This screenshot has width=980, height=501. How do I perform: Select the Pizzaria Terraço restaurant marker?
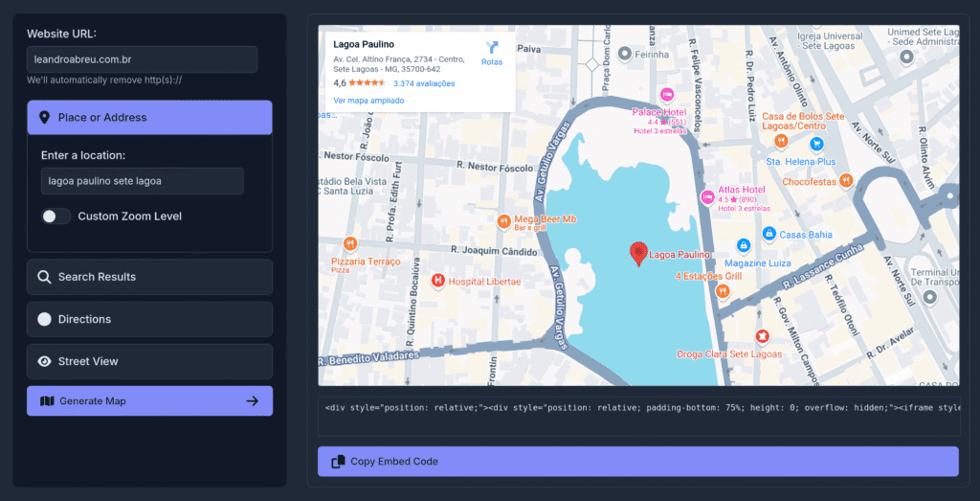pos(350,243)
